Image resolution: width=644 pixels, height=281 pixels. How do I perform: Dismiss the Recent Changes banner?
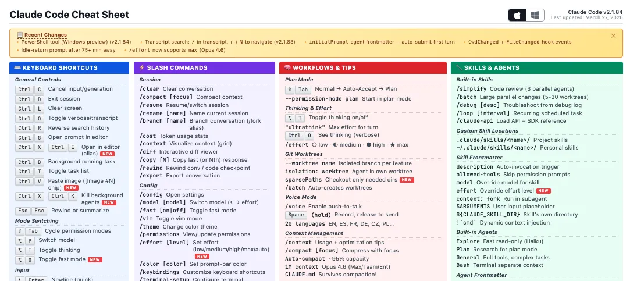pyautogui.click(x=613, y=36)
